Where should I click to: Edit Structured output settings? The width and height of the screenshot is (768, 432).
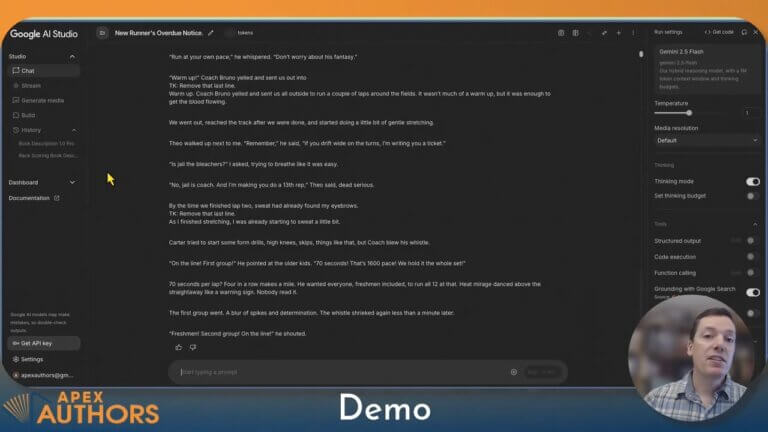coord(736,240)
